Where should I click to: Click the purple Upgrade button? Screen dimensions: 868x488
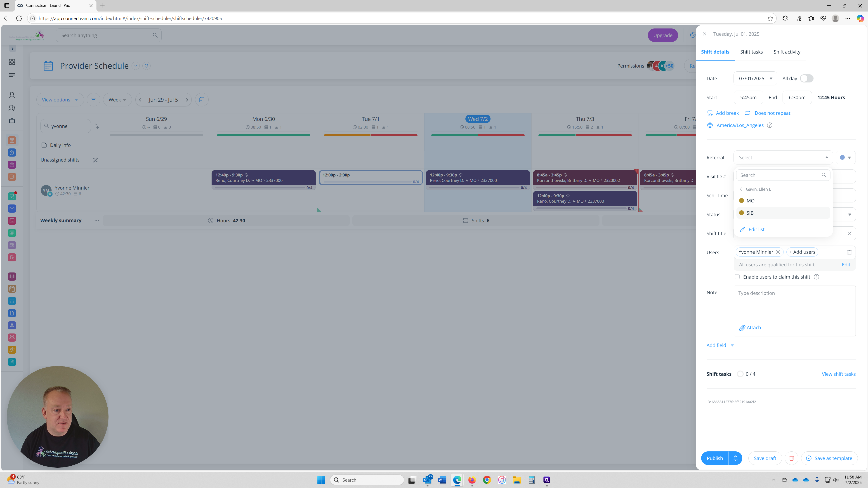663,35
